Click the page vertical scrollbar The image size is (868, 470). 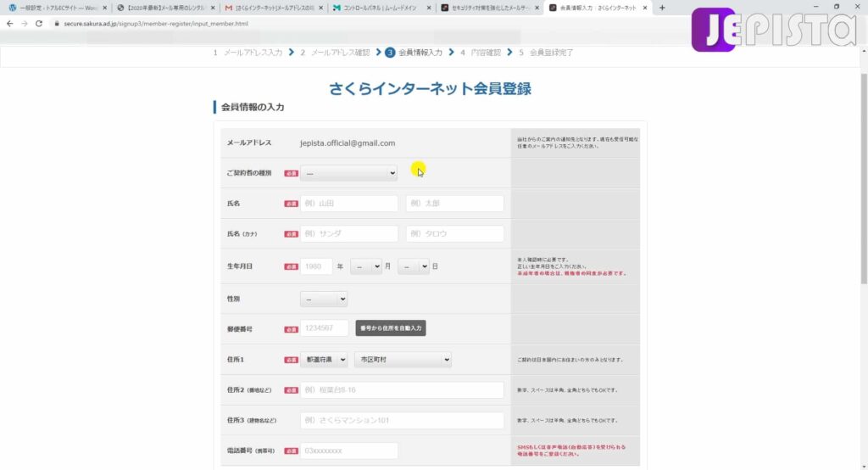(864, 180)
